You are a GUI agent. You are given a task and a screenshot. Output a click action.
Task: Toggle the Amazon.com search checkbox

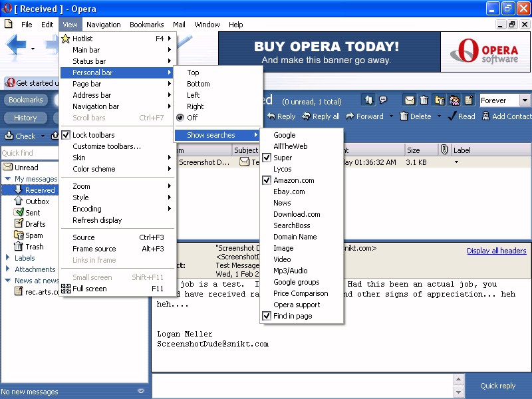point(293,180)
